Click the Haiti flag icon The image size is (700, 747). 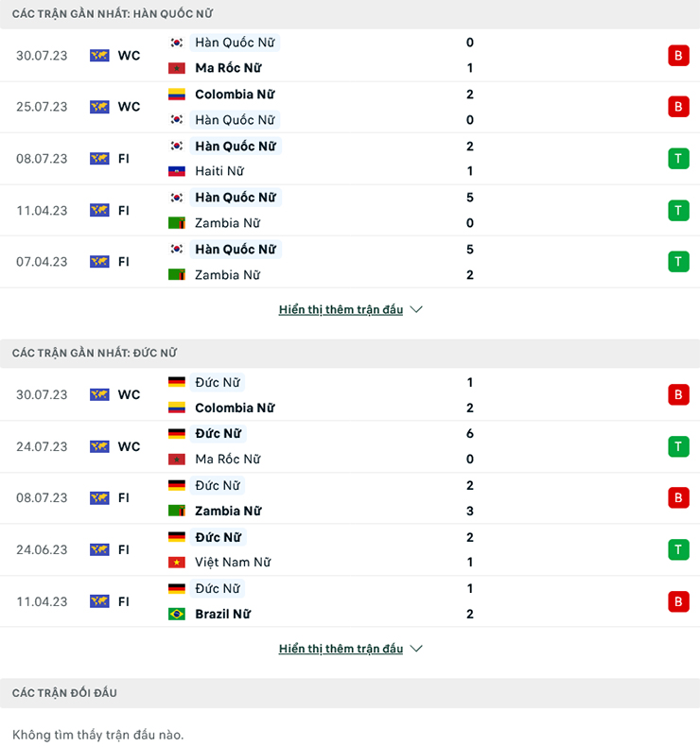pyautogui.click(x=177, y=171)
